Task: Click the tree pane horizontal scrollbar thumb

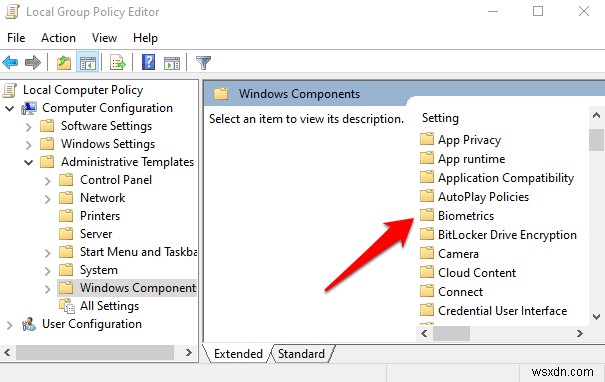Action: point(95,352)
